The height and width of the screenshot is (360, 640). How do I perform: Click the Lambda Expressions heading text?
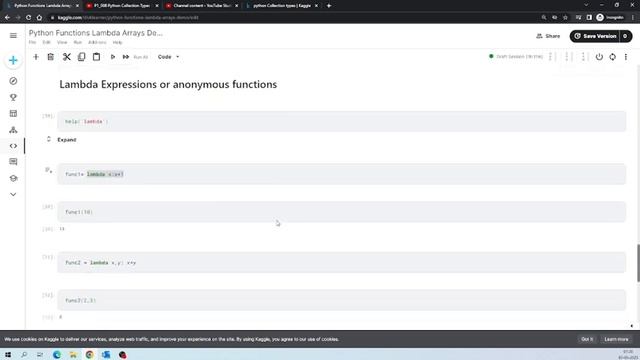(x=168, y=84)
